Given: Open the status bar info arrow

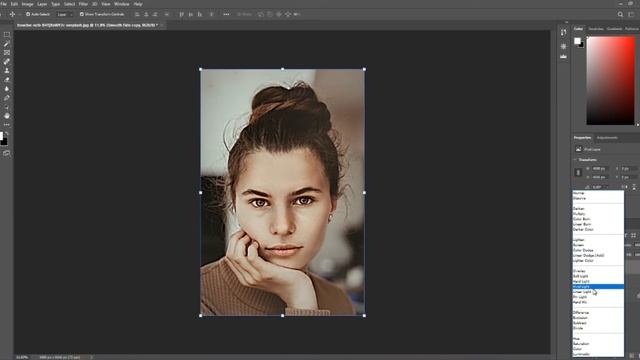Looking at the screenshot, I should [91, 357].
